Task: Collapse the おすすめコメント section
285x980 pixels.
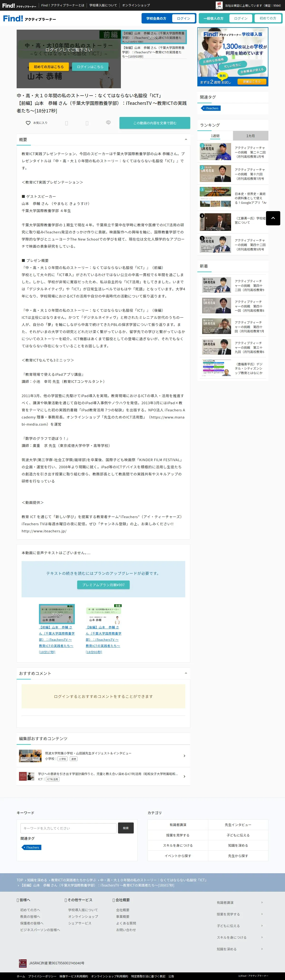Action: point(186,673)
